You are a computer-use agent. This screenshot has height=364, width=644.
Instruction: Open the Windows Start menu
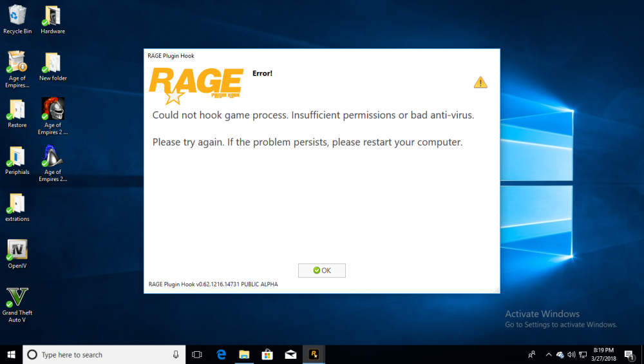[x=11, y=354]
